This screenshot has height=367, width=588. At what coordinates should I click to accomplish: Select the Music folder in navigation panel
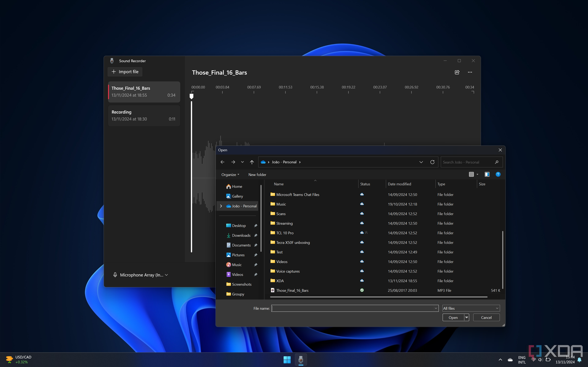[237, 264]
